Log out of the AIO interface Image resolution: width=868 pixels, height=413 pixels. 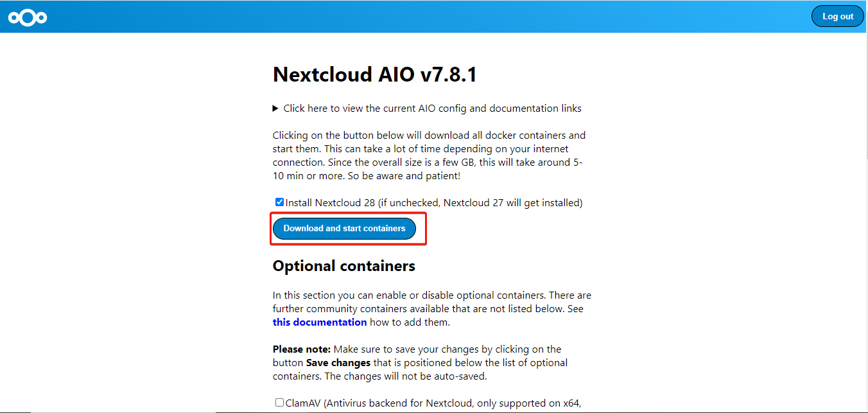(837, 17)
